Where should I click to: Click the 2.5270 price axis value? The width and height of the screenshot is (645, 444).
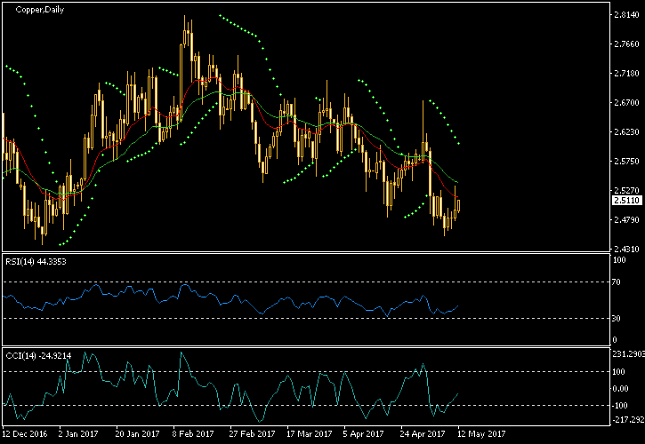tap(626, 191)
